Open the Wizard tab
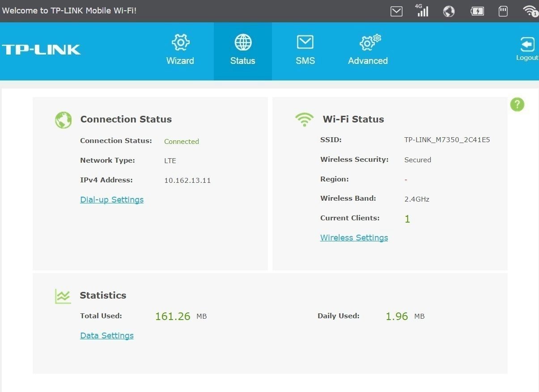Image resolution: width=539 pixels, height=392 pixels. (x=180, y=51)
